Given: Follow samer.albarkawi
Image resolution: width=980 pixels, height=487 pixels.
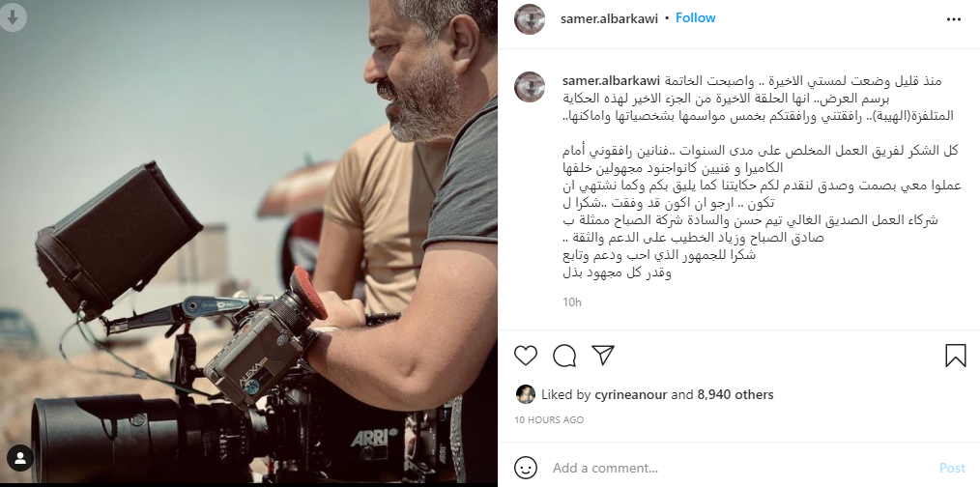Looking at the screenshot, I should click(695, 18).
